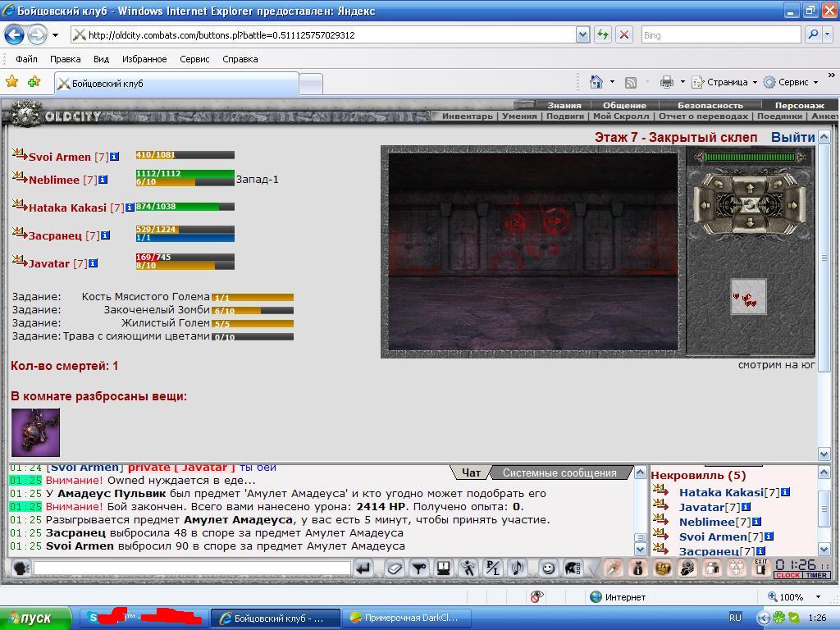Click the save chat log icon
The height and width of the screenshot is (630, 840).
[x=444, y=568]
